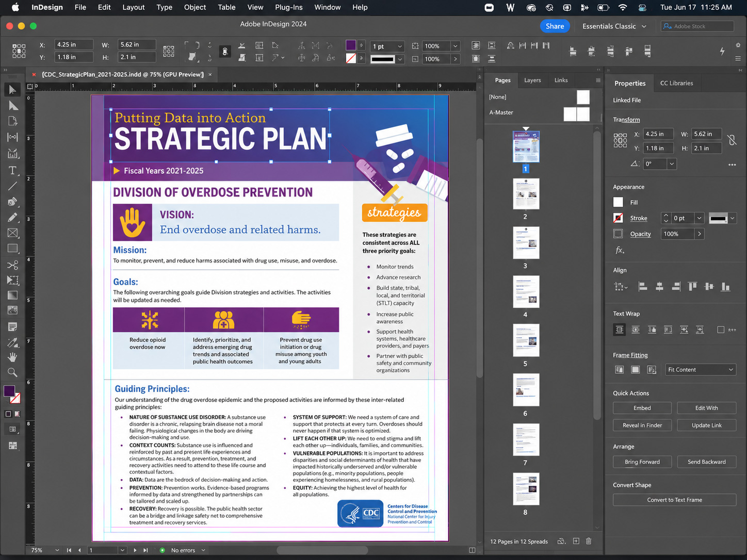Select page 3 thumbnail in Pages panel
The image size is (747, 560).
coord(526,242)
